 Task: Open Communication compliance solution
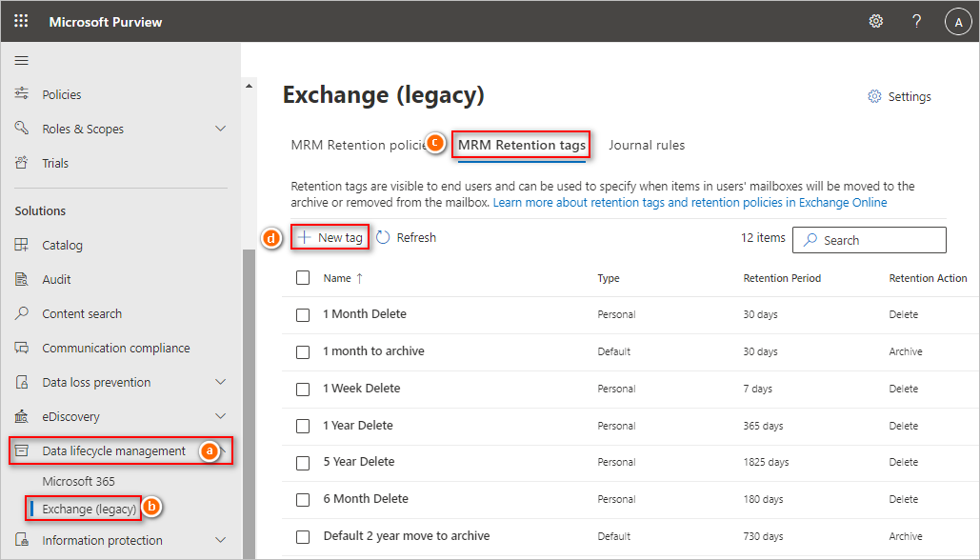click(116, 349)
